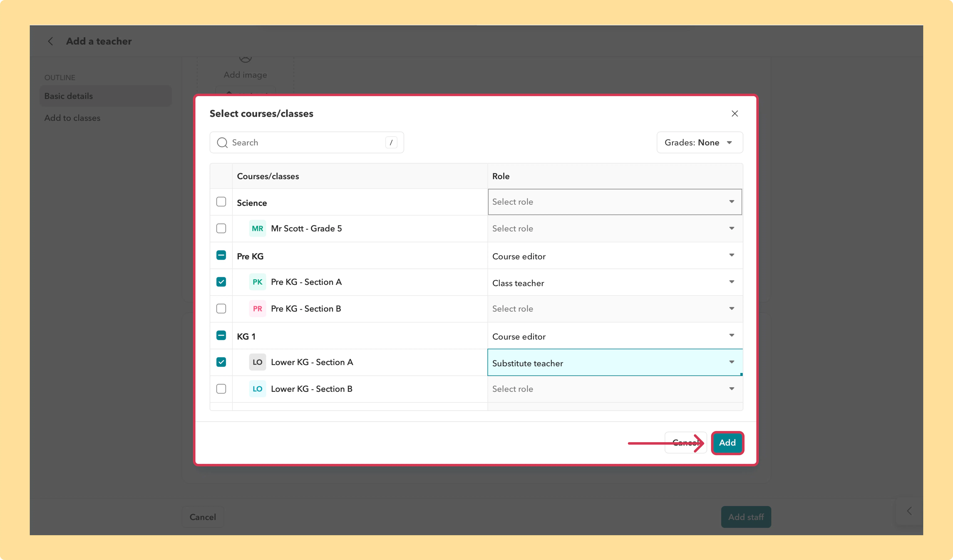The height and width of the screenshot is (560, 953).
Task: Focus the Search courses input field
Action: click(x=307, y=142)
